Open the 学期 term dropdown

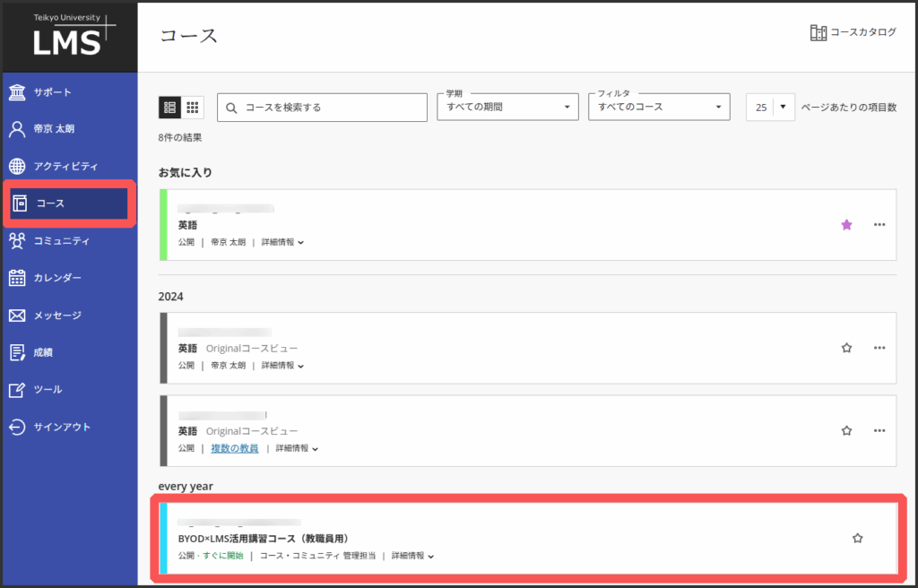pos(507,108)
